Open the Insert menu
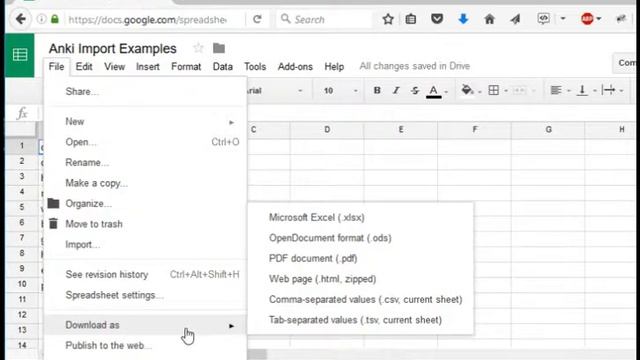Viewport: 640px width, 360px height. [x=148, y=67]
